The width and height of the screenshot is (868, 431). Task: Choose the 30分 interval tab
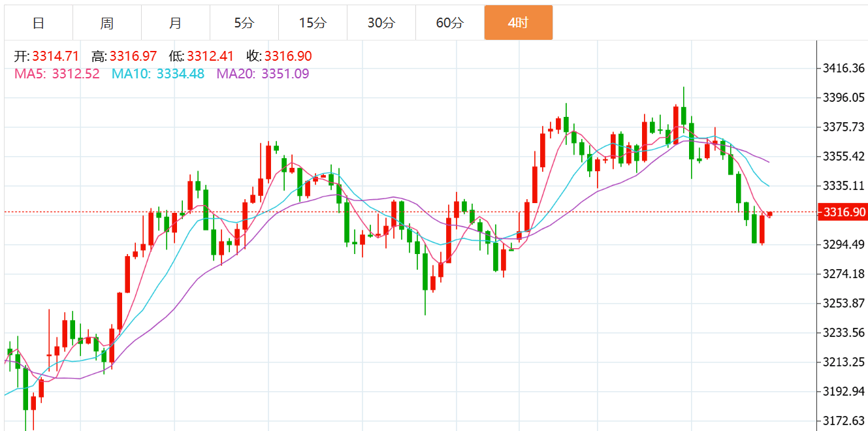click(381, 24)
